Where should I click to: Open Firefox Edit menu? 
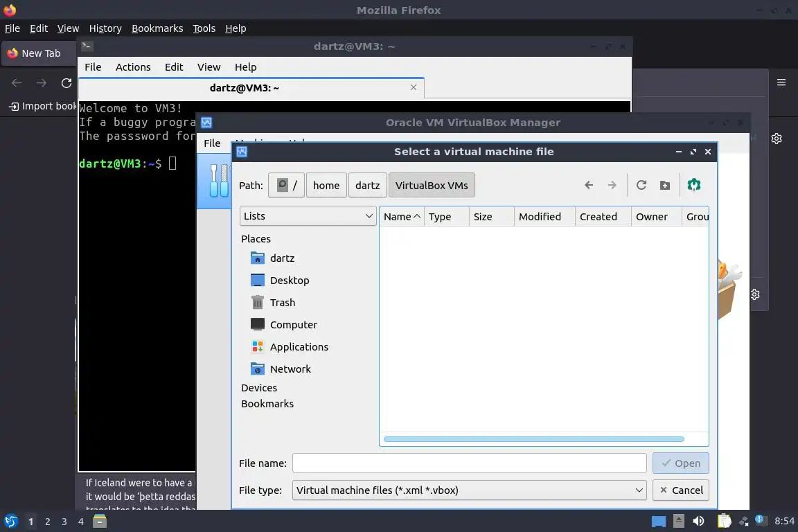pyautogui.click(x=39, y=28)
